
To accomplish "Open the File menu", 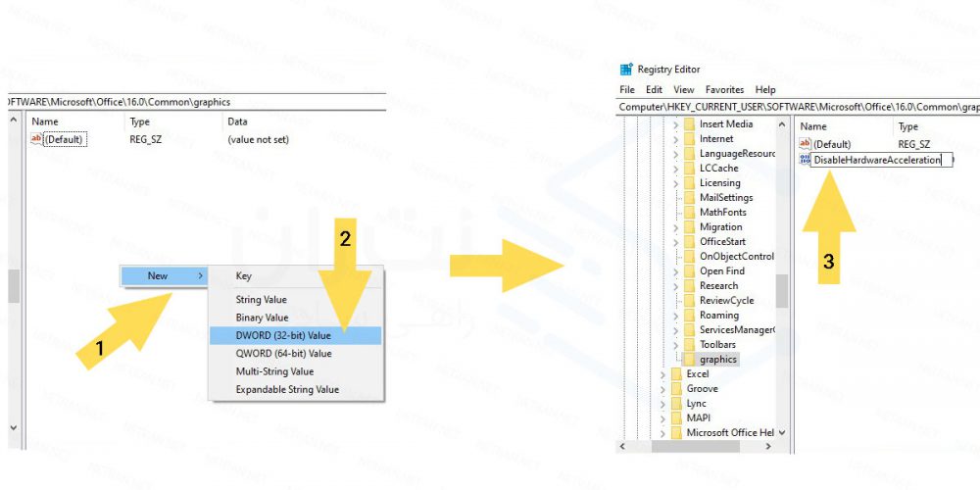I will (627, 90).
